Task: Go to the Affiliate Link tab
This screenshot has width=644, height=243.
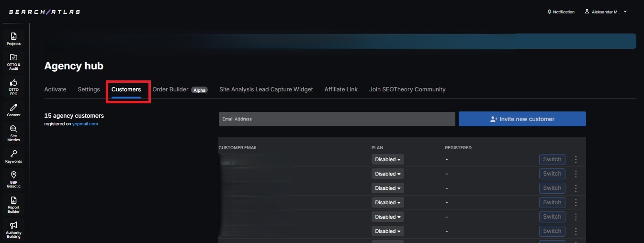Action: (x=341, y=89)
